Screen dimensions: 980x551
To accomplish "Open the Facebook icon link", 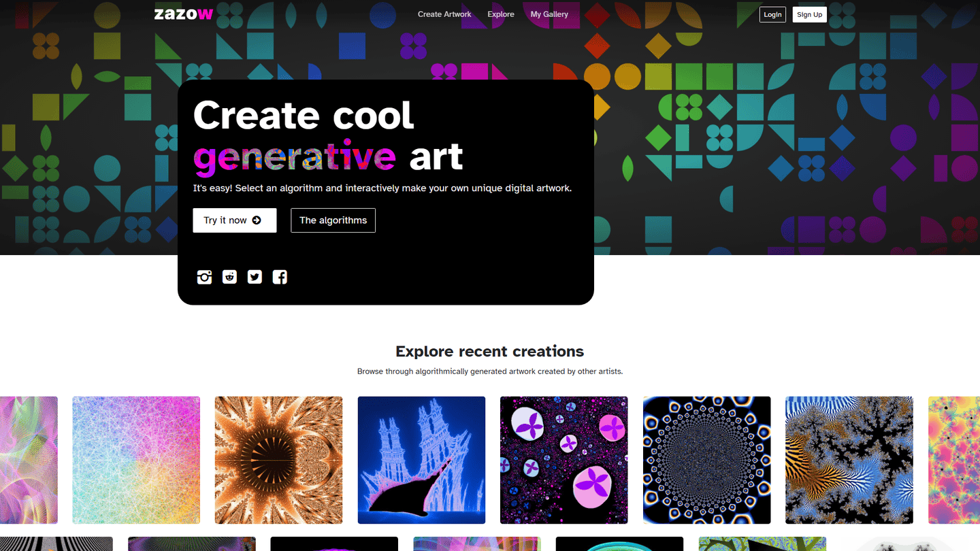I will coord(280,277).
